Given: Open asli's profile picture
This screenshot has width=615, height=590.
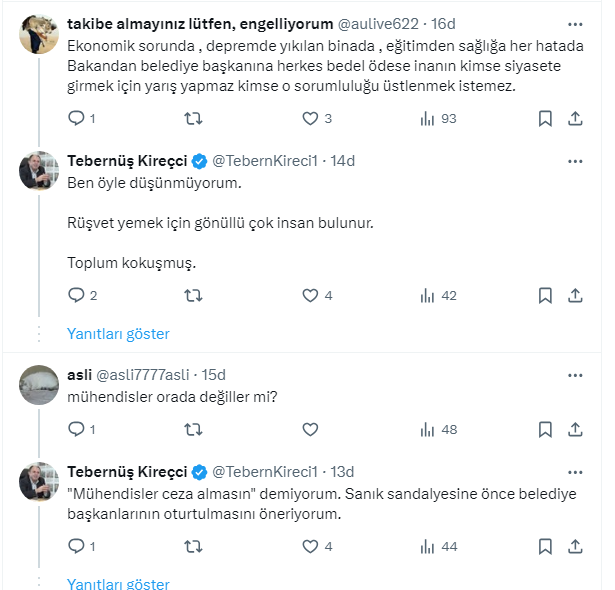Looking at the screenshot, I should [x=39, y=385].
